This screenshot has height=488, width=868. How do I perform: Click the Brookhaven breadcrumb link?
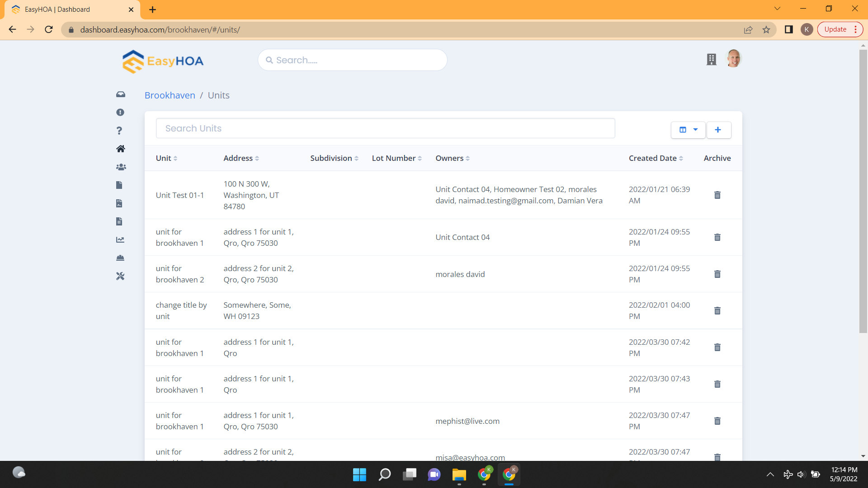click(170, 95)
